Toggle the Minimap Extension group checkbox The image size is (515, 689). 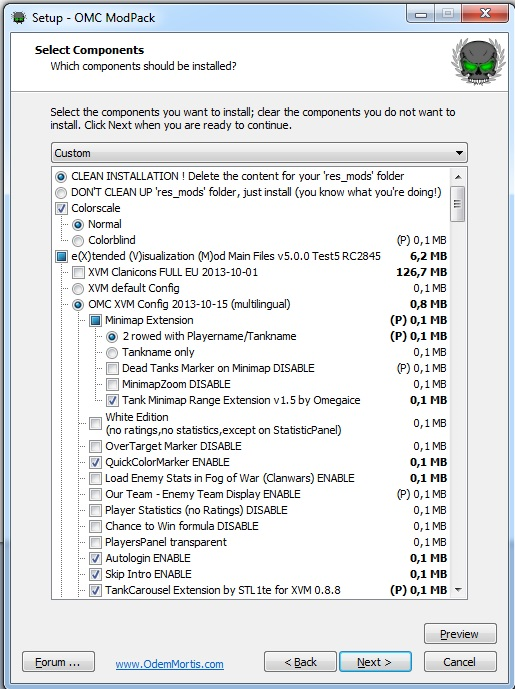[95, 320]
